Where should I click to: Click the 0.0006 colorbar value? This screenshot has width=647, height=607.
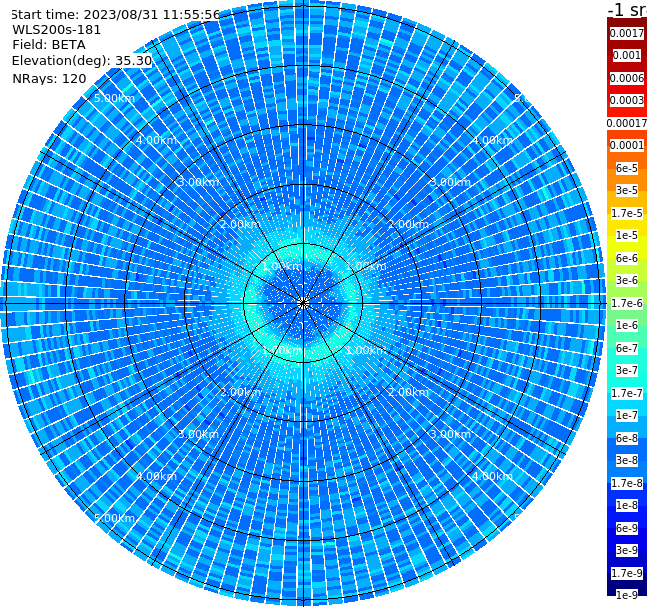click(x=627, y=78)
